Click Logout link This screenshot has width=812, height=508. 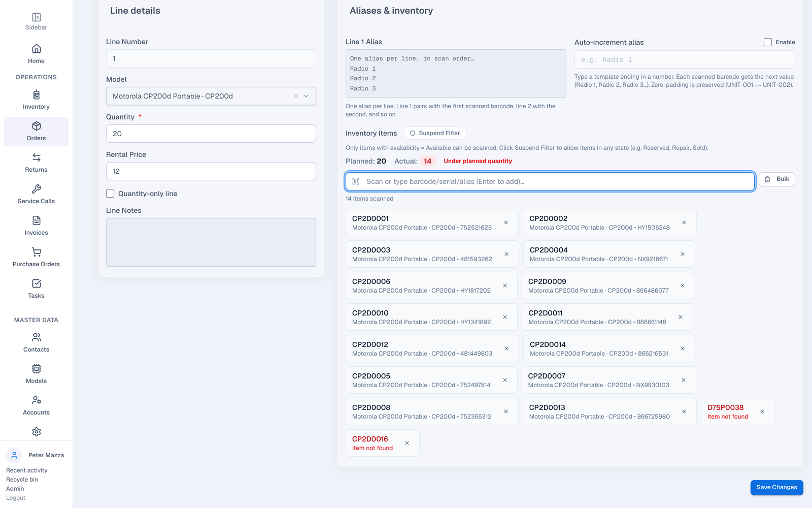pos(16,498)
